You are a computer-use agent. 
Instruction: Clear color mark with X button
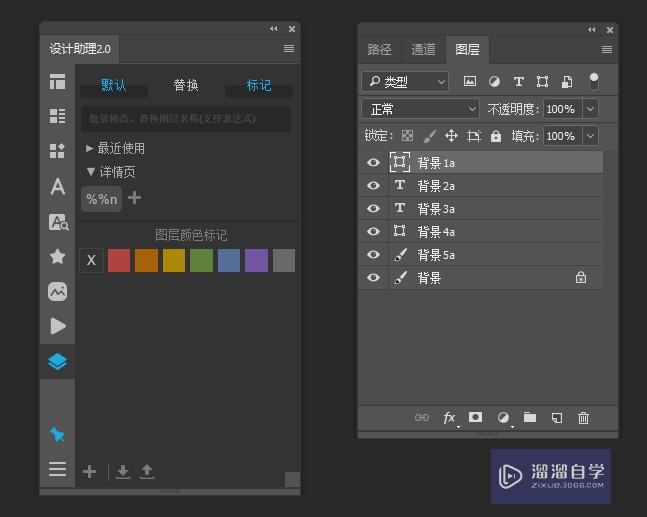click(x=91, y=260)
